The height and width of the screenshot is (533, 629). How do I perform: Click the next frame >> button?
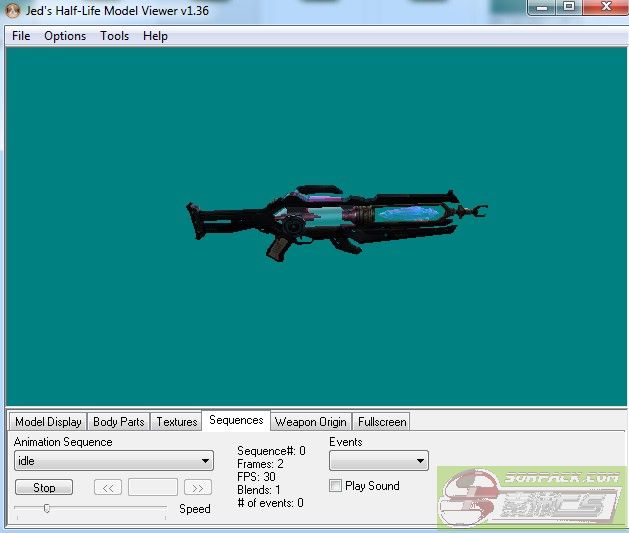tap(198, 488)
